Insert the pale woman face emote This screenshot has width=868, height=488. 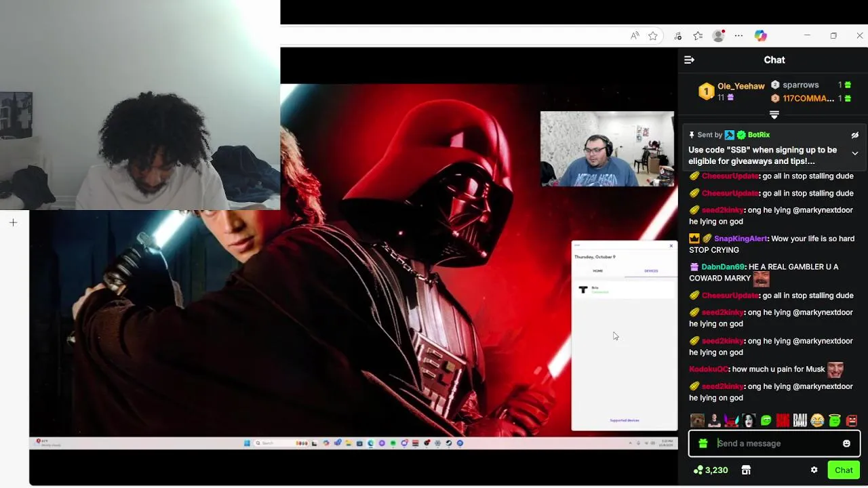pos(749,421)
